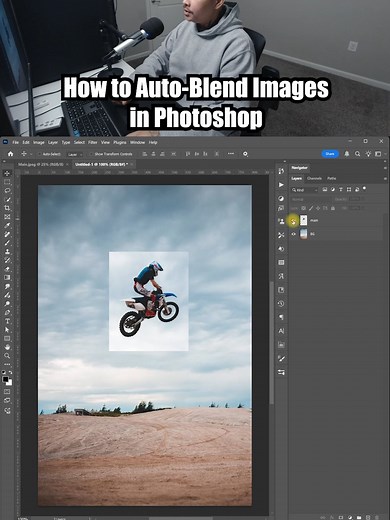Screen dimensions: 390x520
Task: Select the main layer thumbnail
Action: point(304,220)
